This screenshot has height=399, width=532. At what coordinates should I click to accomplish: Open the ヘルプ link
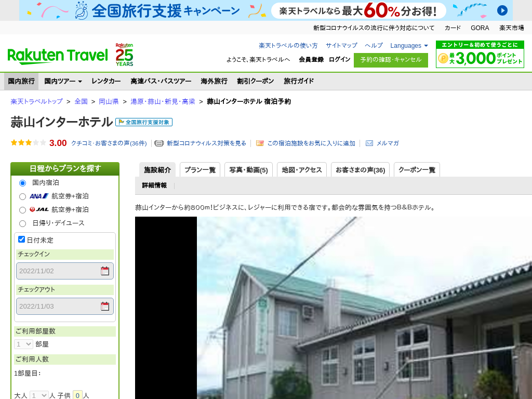[374, 46]
